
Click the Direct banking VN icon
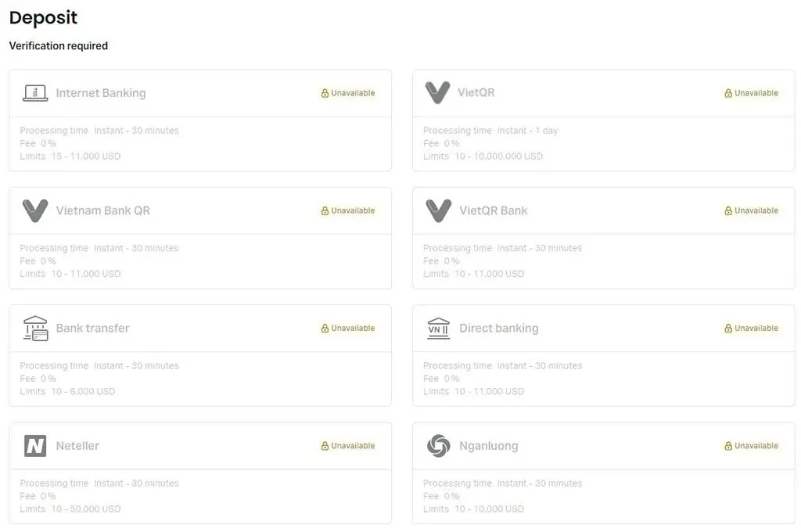[438, 329]
